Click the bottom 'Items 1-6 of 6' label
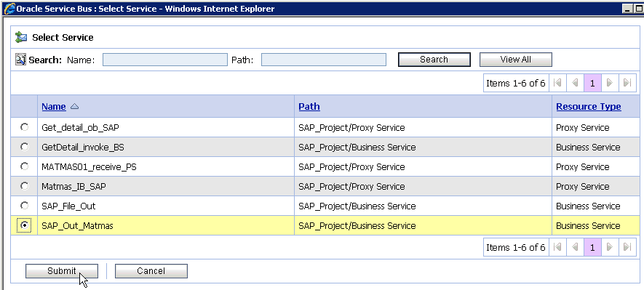This screenshot has height=290, width=644. 515,247
